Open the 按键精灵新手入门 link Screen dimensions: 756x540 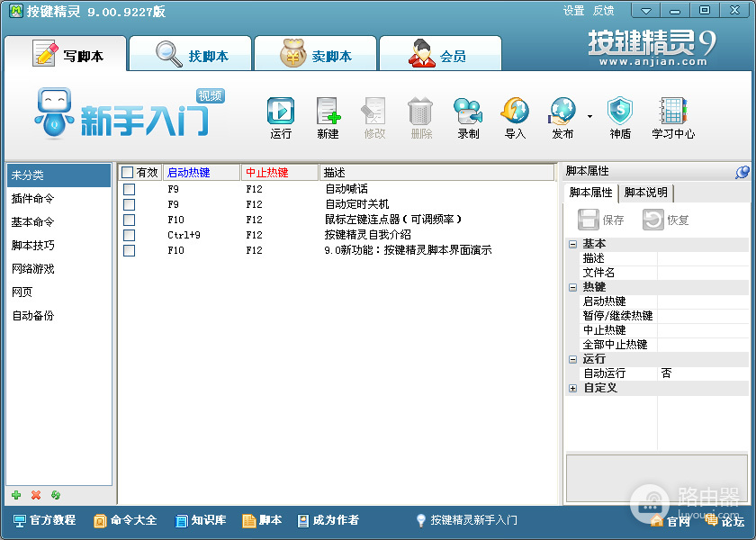tap(467, 520)
